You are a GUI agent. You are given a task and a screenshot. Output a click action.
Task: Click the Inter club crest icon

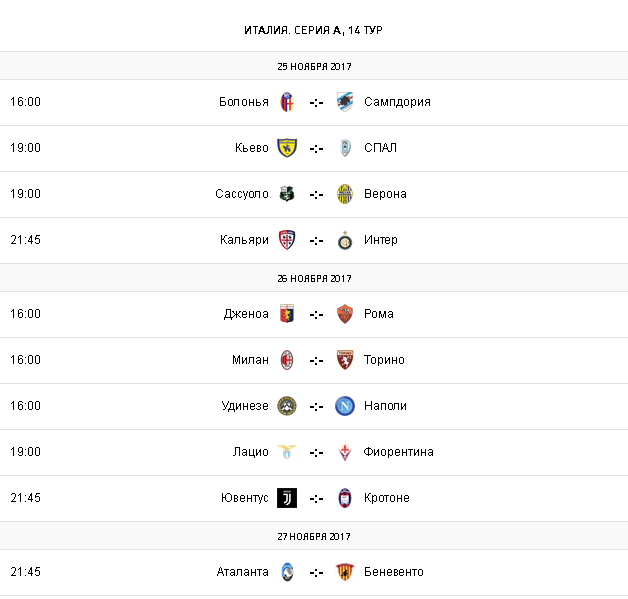click(x=345, y=240)
